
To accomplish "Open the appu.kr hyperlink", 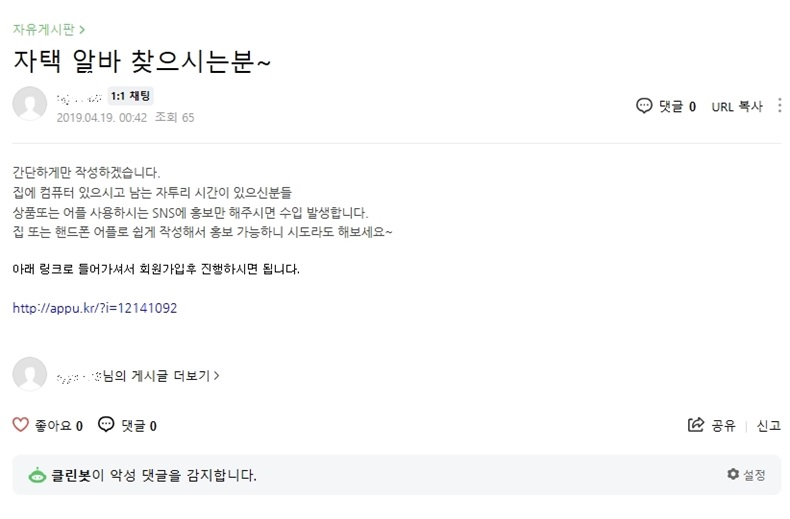I will [x=95, y=308].
